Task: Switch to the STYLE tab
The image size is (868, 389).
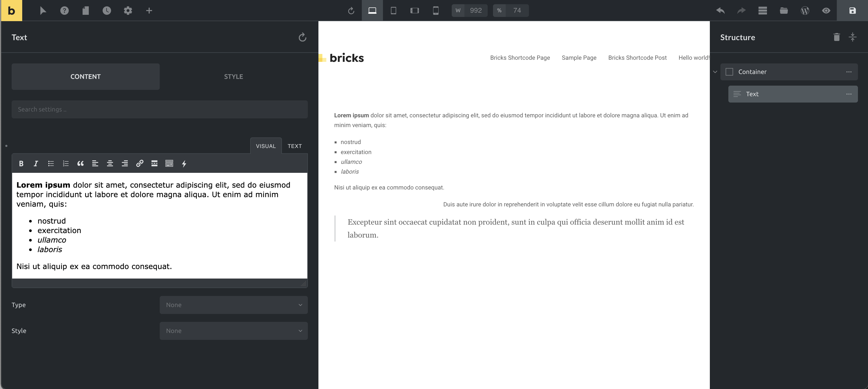Action: (x=234, y=76)
